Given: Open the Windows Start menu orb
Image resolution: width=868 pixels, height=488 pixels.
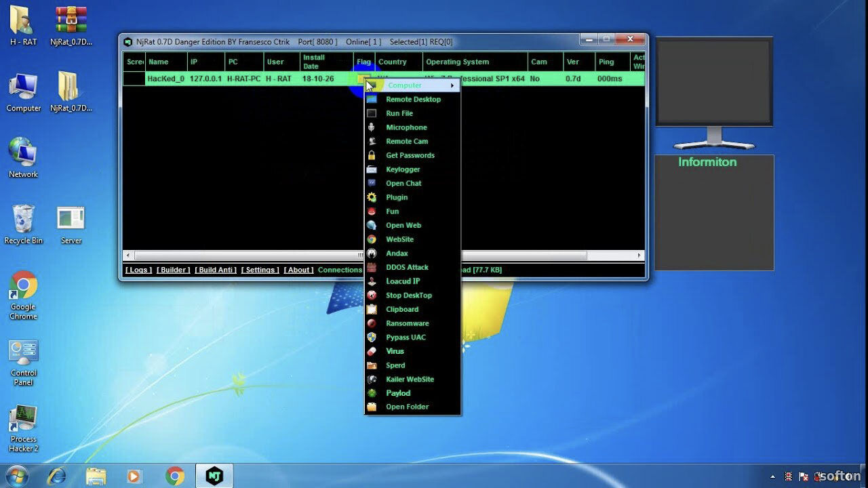Looking at the screenshot, I should pos(16,476).
